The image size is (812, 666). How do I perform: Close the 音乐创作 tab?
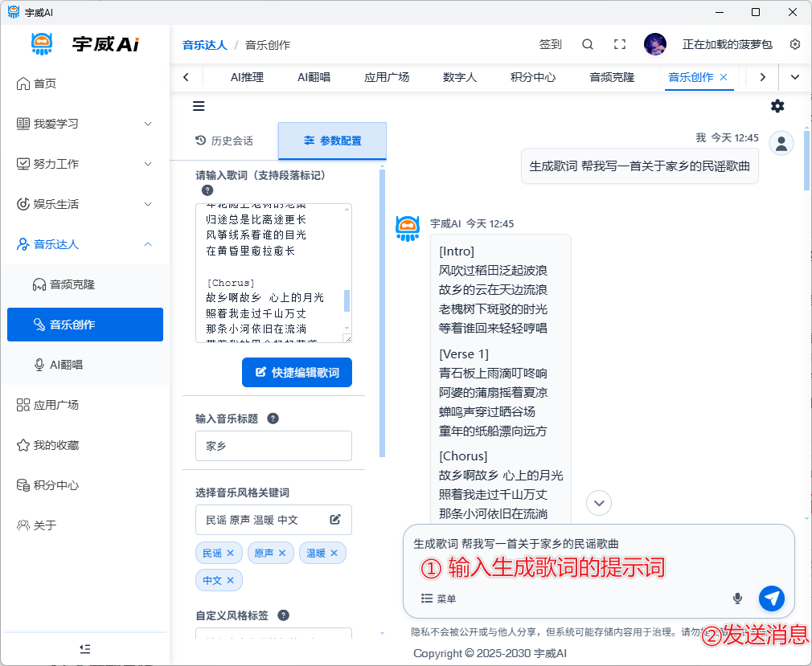click(724, 77)
